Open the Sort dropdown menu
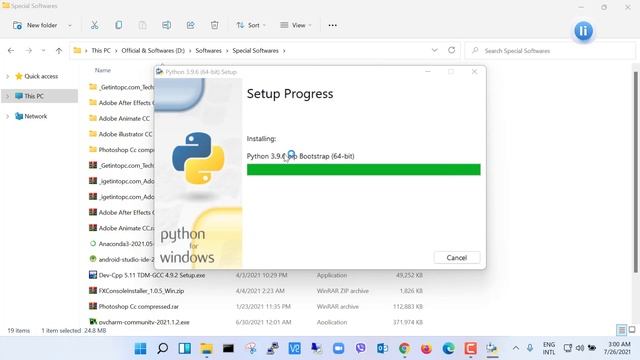The image size is (640, 360). [251, 25]
